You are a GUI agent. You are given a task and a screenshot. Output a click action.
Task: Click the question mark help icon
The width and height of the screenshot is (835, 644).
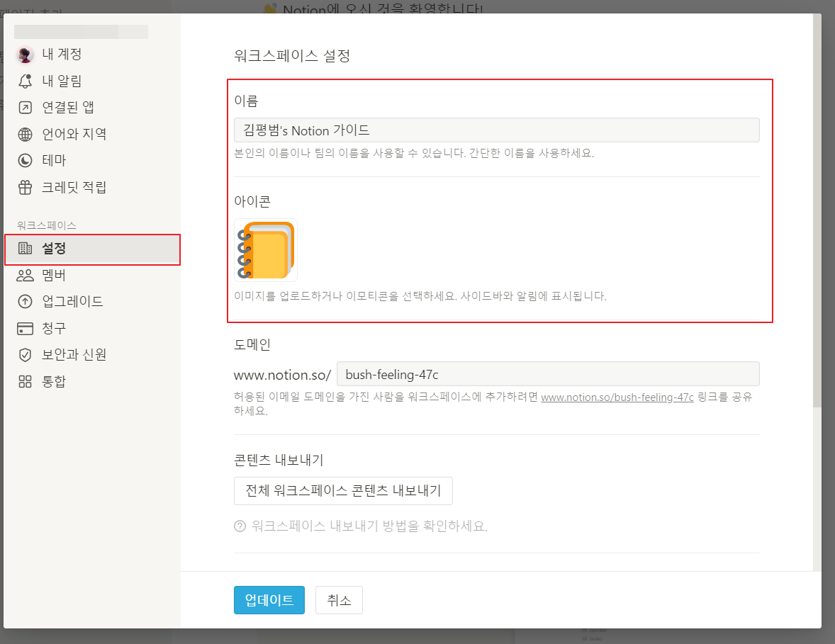tap(240, 526)
